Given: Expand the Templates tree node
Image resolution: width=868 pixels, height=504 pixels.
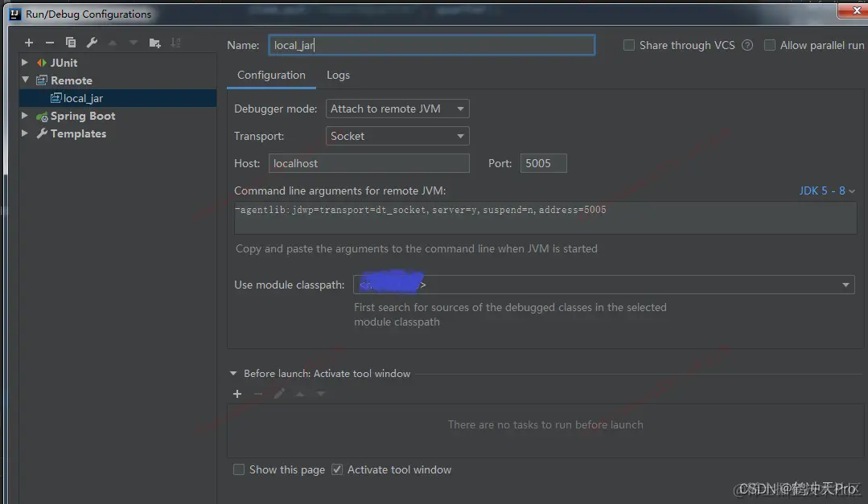Looking at the screenshot, I should pyautogui.click(x=25, y=133).
